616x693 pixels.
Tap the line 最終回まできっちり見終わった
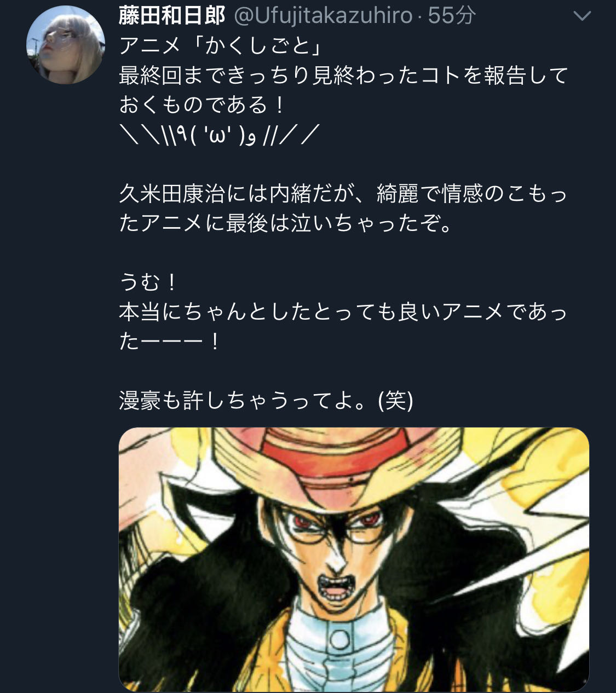[343, 75]
